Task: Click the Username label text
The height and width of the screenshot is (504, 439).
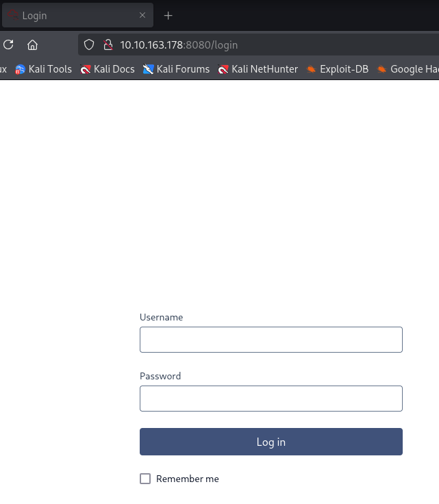Action: coord(162,317)
